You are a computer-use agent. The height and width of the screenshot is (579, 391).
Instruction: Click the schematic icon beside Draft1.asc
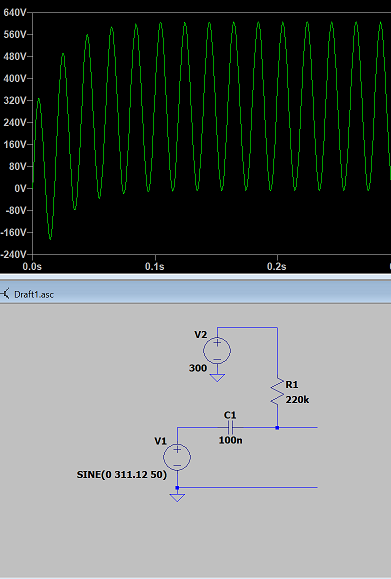[x=5, y=294]
